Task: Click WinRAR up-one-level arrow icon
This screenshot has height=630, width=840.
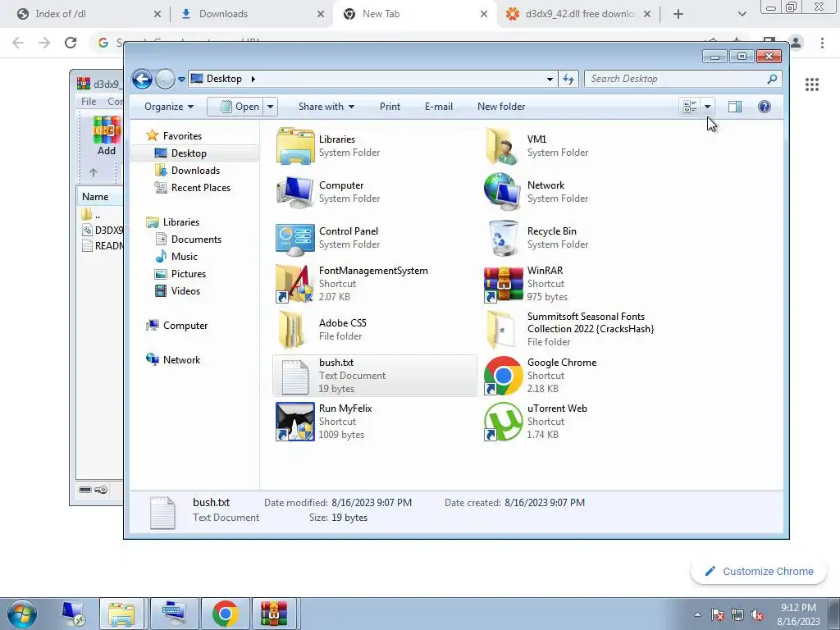Action: (94, 172)
